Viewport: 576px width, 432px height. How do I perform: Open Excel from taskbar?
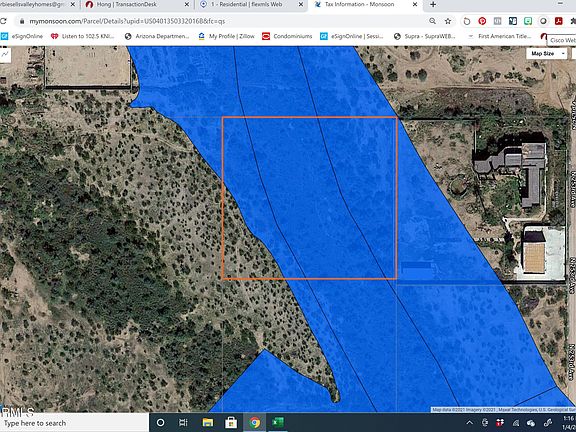point(278,423)
